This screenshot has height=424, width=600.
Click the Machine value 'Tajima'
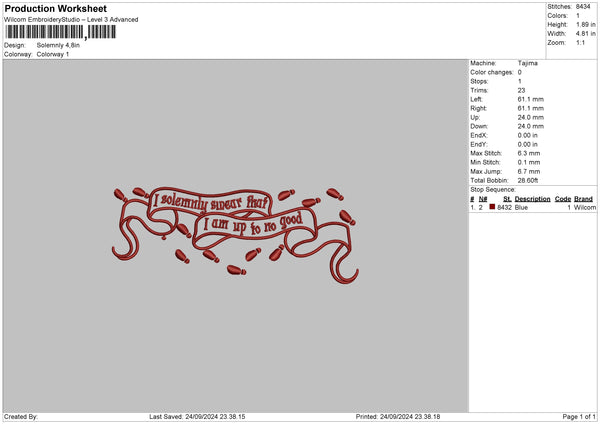click(x=528, y=63)
